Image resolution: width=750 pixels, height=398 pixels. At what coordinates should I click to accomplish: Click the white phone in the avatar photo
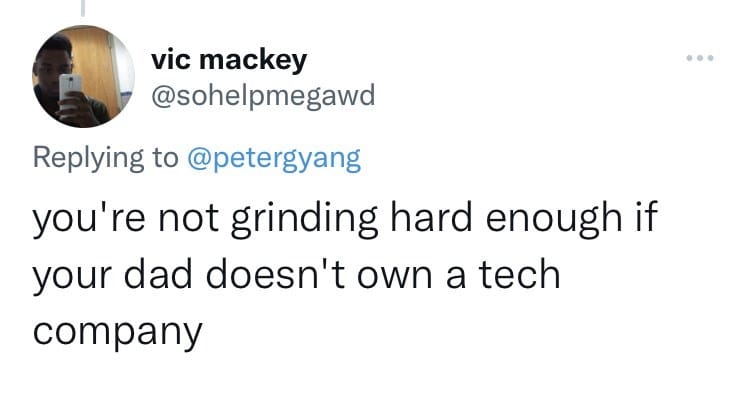click(x=70, y=87)
